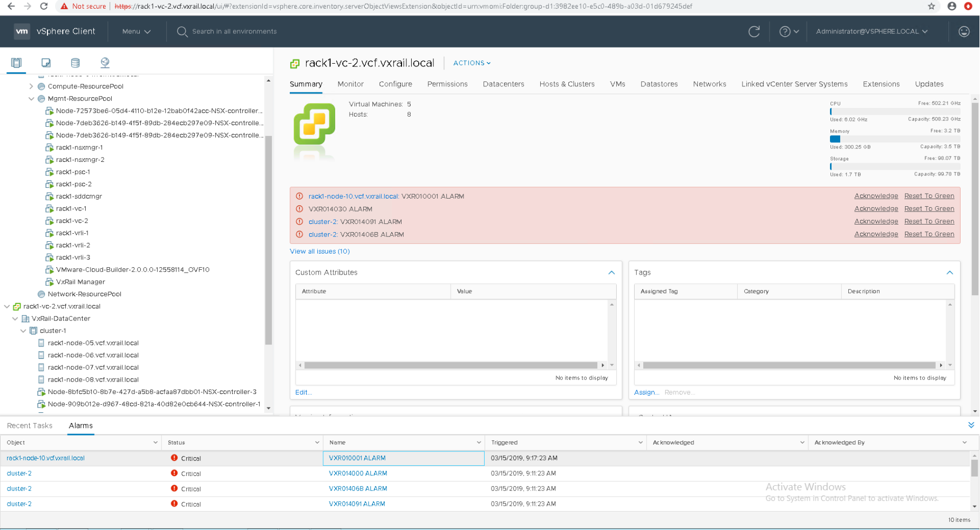
Task: Click the critical icon of VXR014030 ALARM
Action: (x=300, y=209)
